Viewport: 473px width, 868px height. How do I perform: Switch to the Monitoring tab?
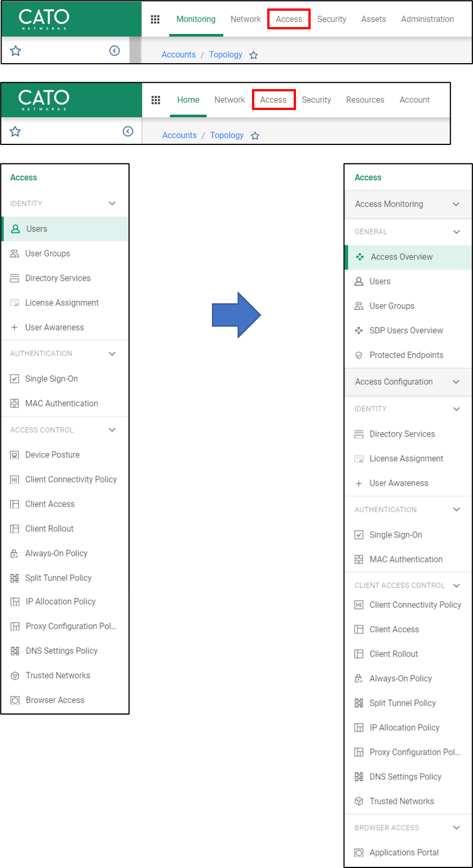pyautogui.click(x=196, y=19)
